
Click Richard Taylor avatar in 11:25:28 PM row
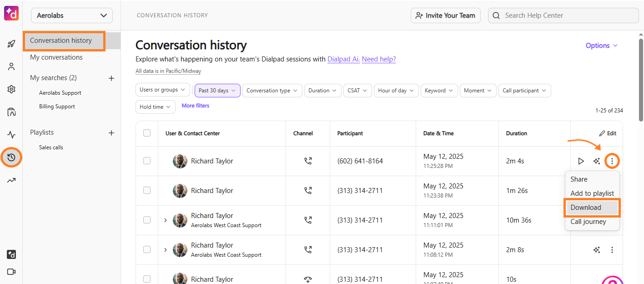coord(180,161)
